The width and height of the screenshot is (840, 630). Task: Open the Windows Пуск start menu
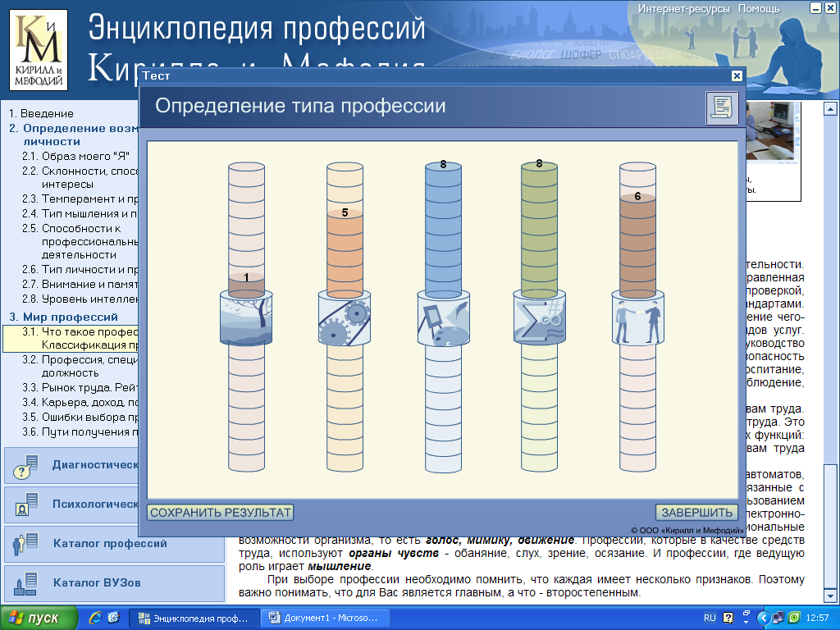[39, 618]
